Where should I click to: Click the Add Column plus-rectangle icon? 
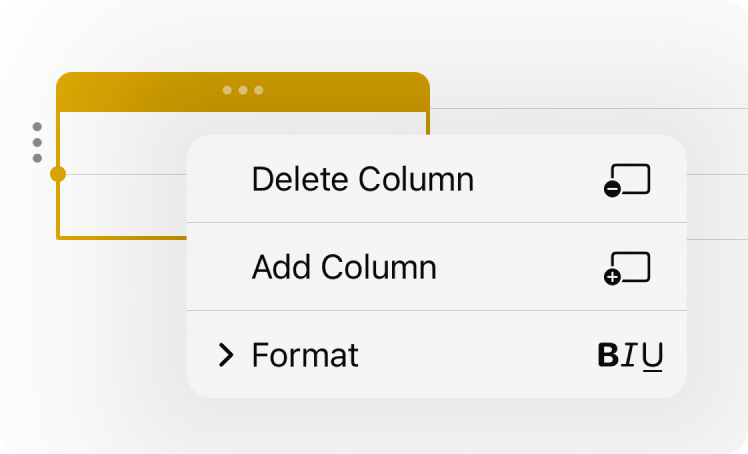(x=627, y=268)
